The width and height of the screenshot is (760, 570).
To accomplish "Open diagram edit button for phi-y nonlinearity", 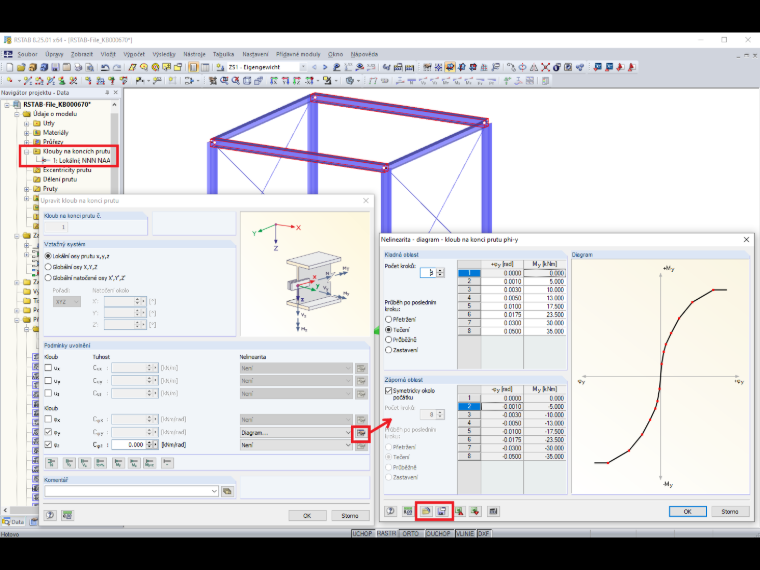I will pos(361,432).
